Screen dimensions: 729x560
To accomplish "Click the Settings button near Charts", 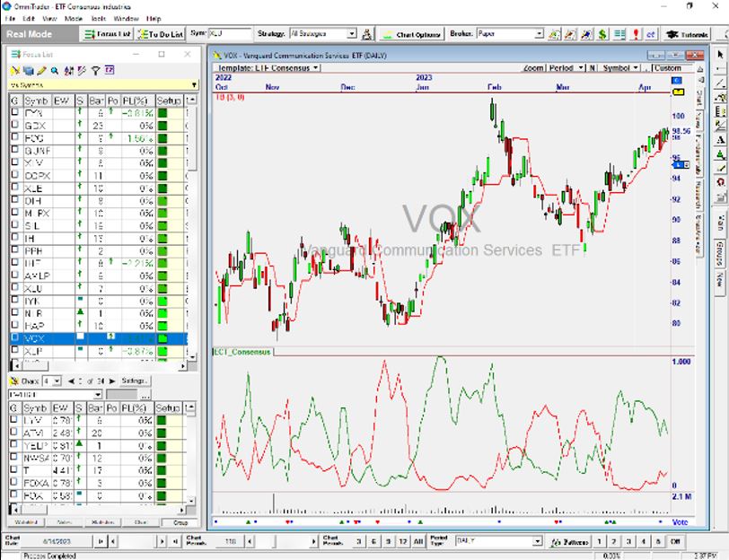I will click(135, 381).
